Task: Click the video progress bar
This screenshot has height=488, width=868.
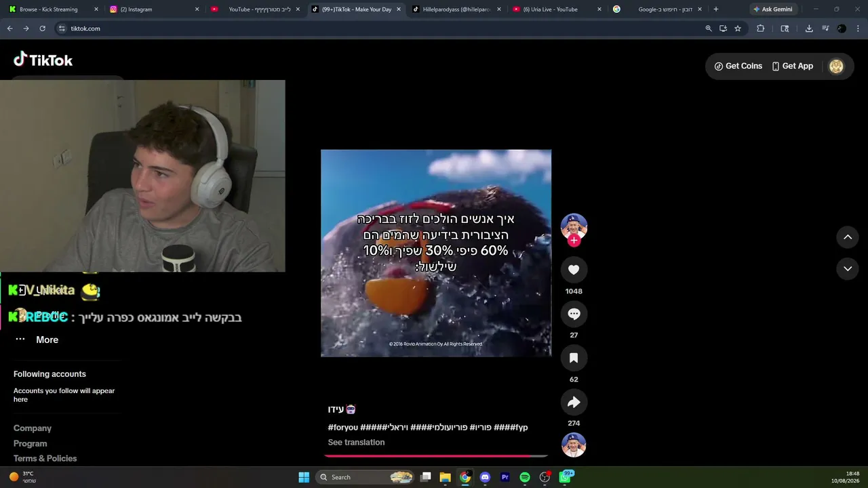Action: coord(436,456)
